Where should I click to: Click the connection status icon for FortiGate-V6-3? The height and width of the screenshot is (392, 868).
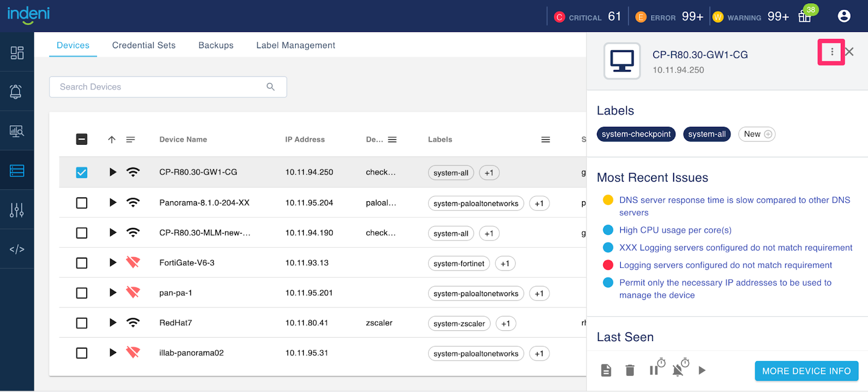coord(133,262)
